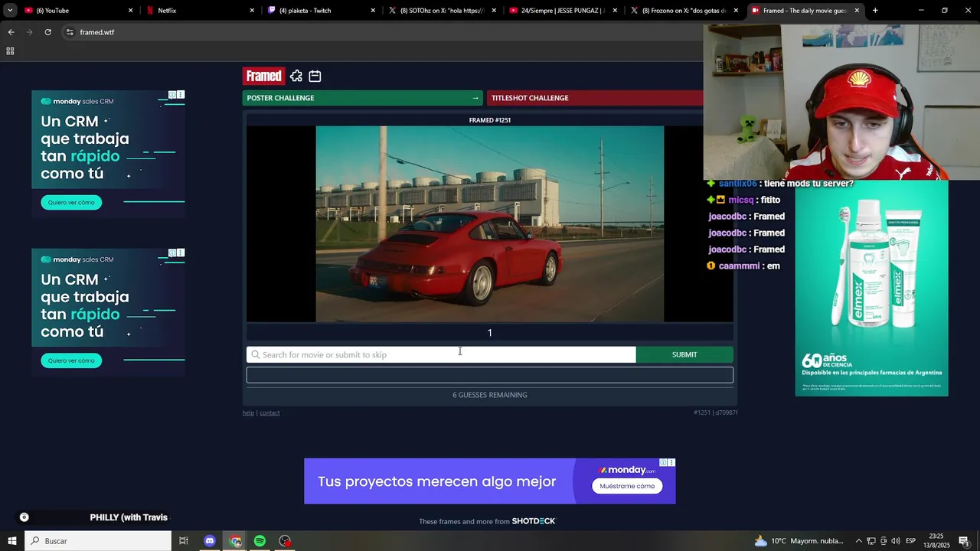Close the Netflix tab

tap(252, 11)
